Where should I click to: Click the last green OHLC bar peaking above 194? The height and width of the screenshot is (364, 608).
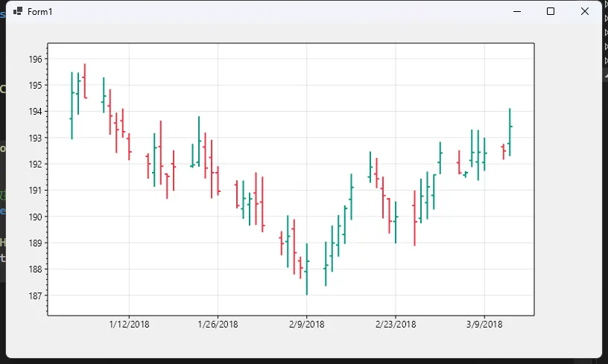click(x=510, y=132)
